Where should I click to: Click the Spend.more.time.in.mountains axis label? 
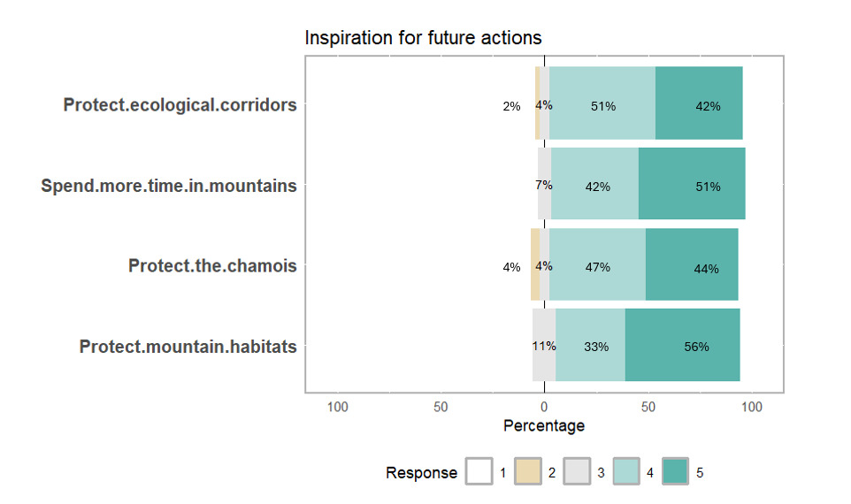click(169, 186)
